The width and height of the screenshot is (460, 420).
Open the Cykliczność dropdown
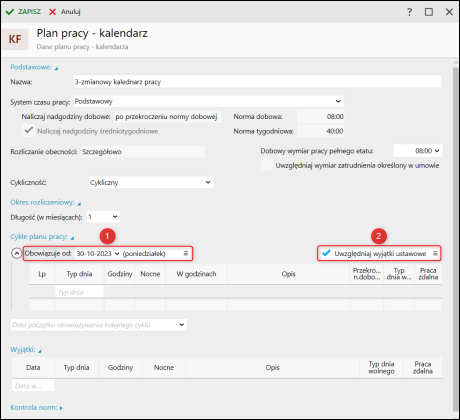[151, 182]
